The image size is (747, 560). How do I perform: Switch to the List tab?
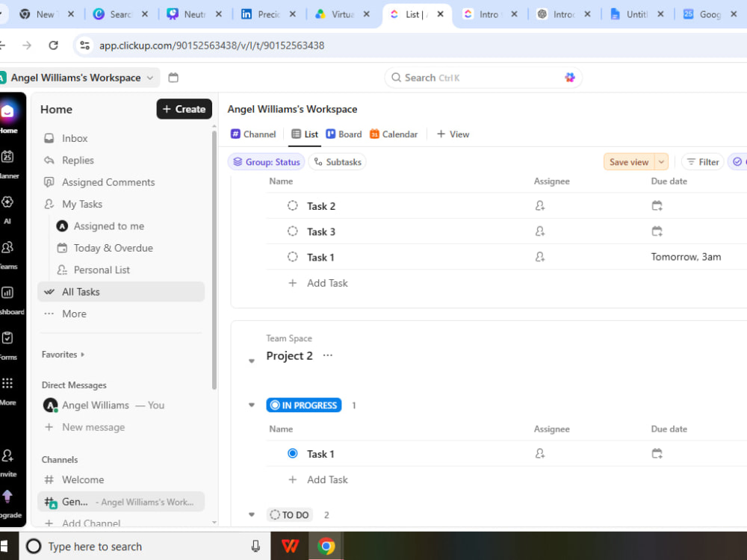coord(305,134)
